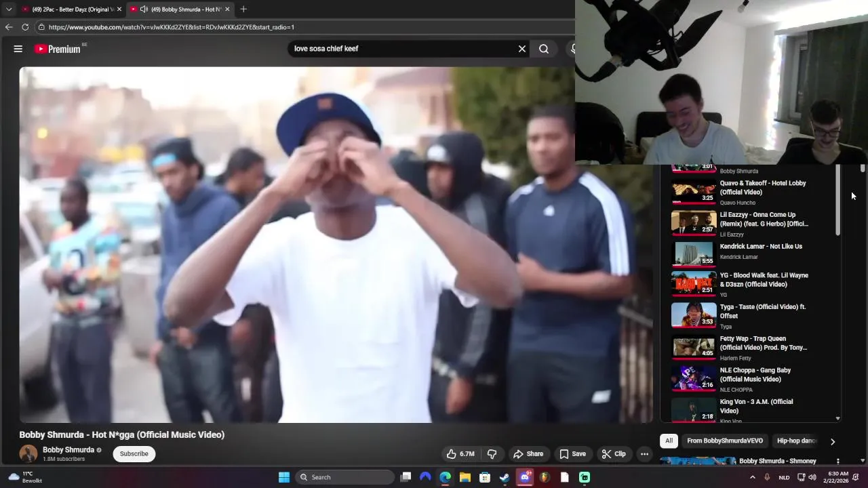Image resolution: width=868 pixels, height=488 pixels.
Task: Subscribe to Bobby Shmurda
Action: [134, 454]
